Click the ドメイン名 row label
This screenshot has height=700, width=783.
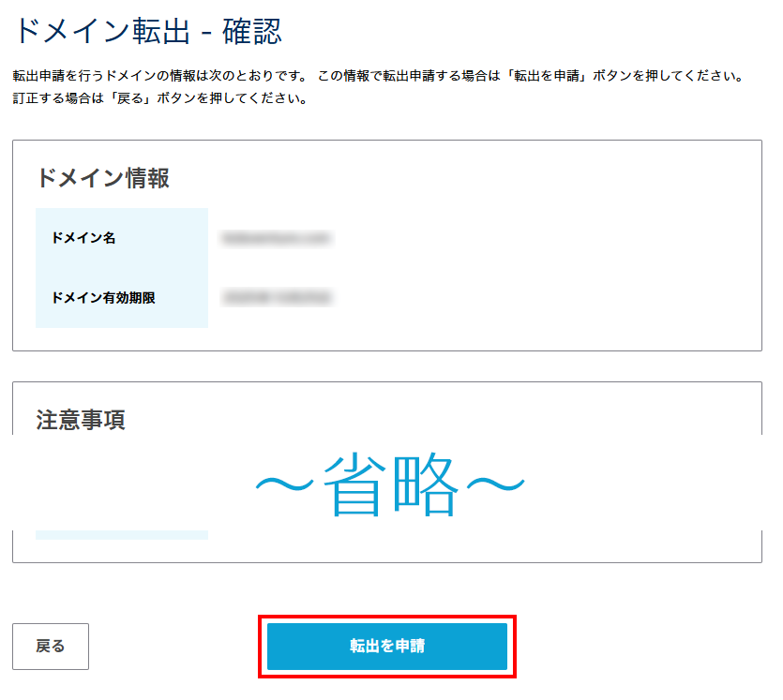[83, 238]
